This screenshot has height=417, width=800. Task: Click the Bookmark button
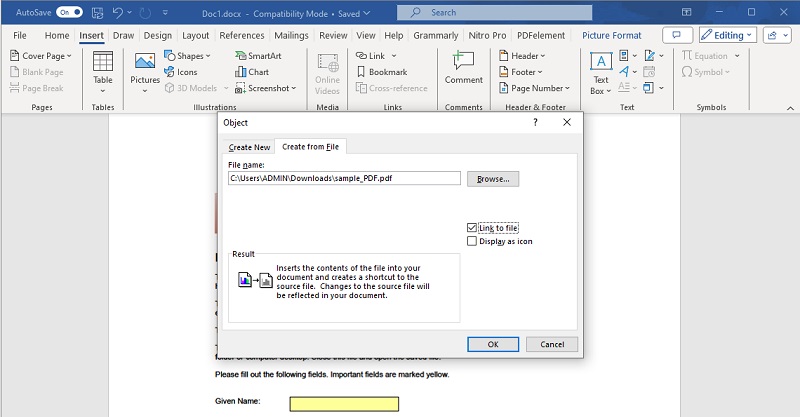pos(382,72)
